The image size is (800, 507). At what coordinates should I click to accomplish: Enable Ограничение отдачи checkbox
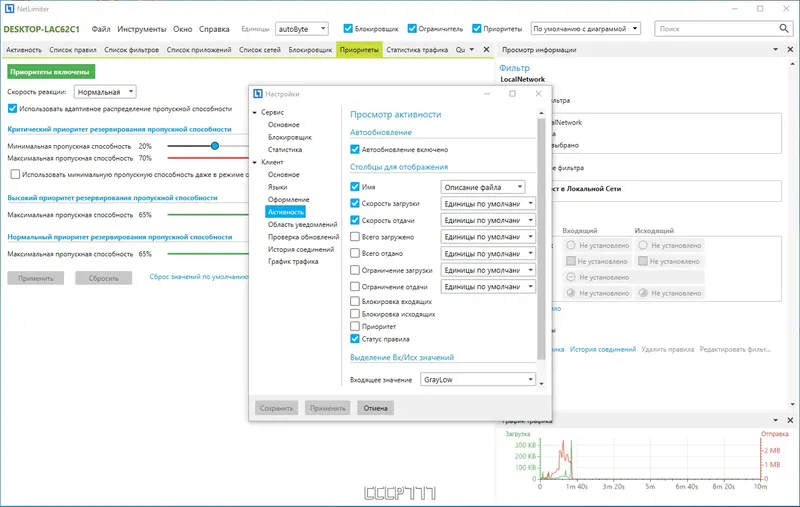355,287
